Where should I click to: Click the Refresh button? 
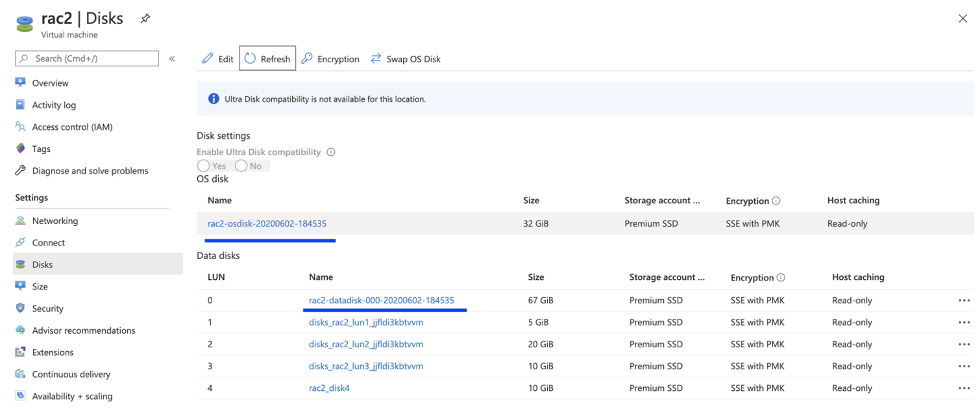click(267, 58)
